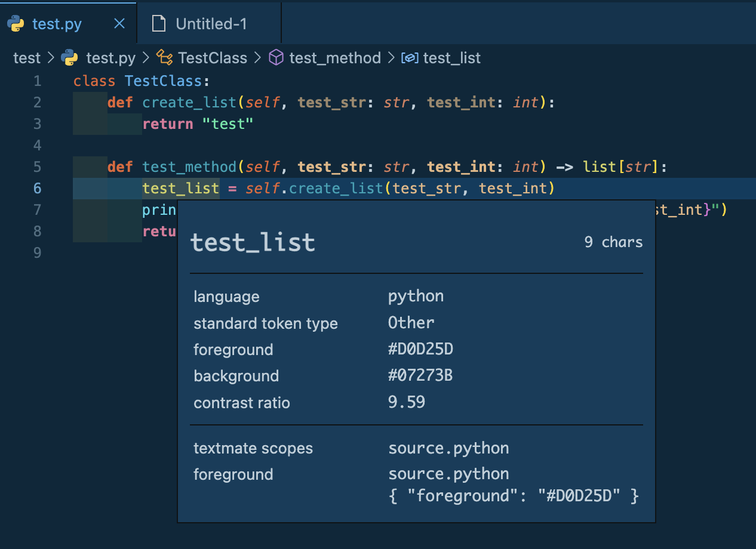The image size is (756, 549).
Task: Open the test folder breadcrumb dropdown
Action: [27, 57]
